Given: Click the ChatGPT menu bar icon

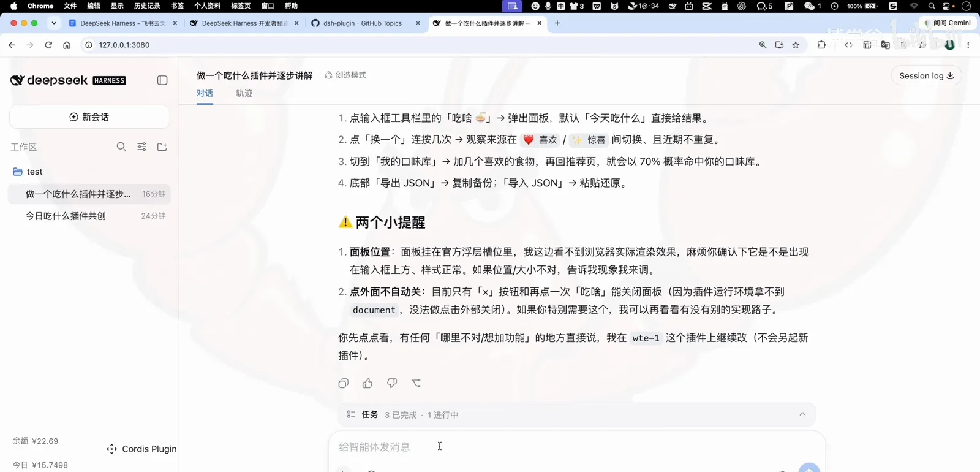Looking at the screenshot, I should pyautogui.click(x=741, y=6).
